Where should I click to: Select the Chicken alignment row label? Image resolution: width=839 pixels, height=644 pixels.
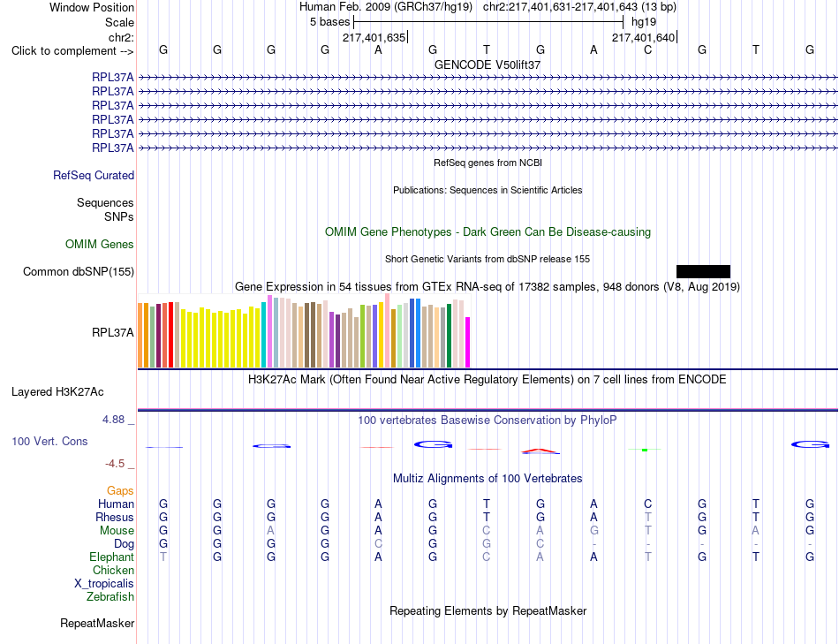113,571
